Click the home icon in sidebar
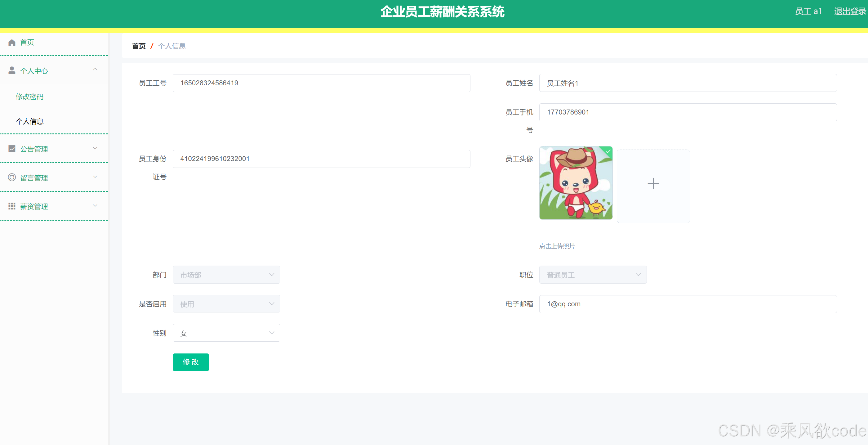Viewport: 868px width, 445px height. (12, 43)
